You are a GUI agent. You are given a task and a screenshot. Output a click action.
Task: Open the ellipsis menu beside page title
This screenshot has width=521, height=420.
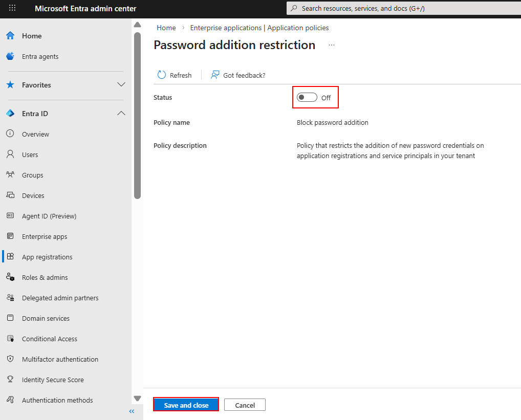(332, 45)
